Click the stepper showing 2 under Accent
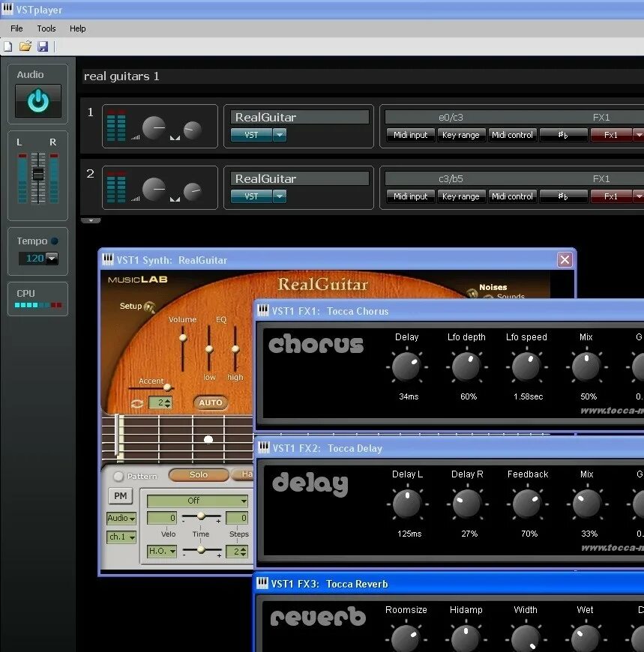The width and height of the screenshot is (644, 652). [160, 402]
